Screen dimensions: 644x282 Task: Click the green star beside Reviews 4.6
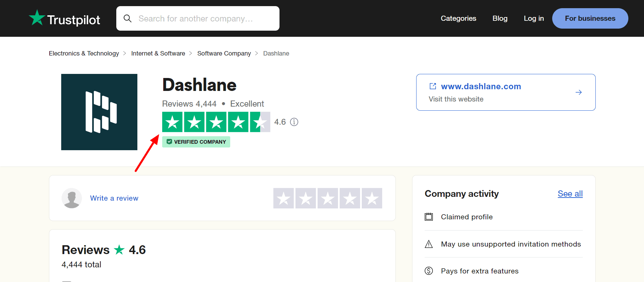click(x=119, y=250)
